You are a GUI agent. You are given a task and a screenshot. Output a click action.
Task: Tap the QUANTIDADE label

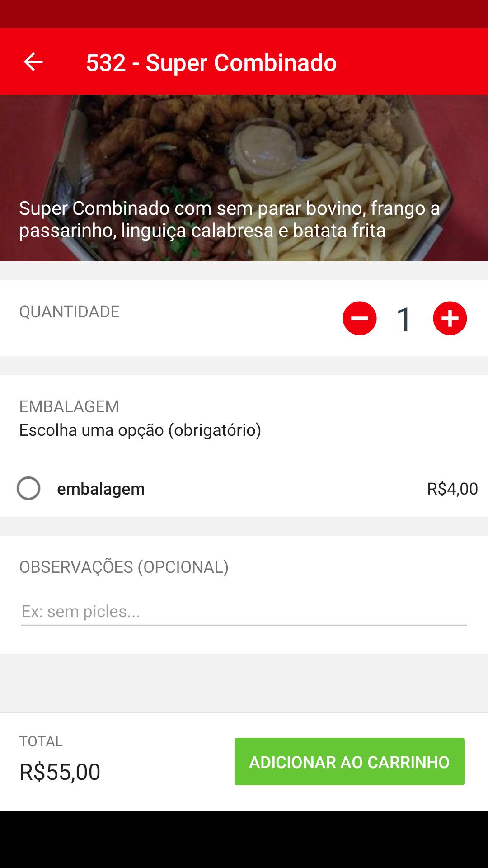coord(69,311)
